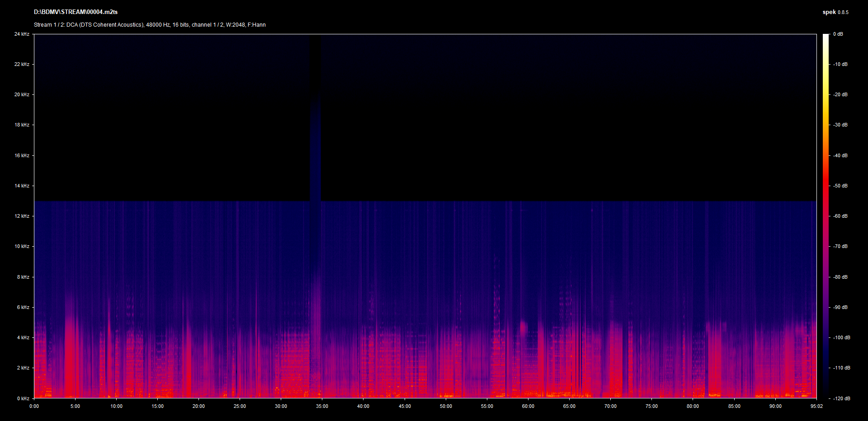Click the spek 0.8.5 version label
Screen dimensions: 868x421
tap(835, 12)
